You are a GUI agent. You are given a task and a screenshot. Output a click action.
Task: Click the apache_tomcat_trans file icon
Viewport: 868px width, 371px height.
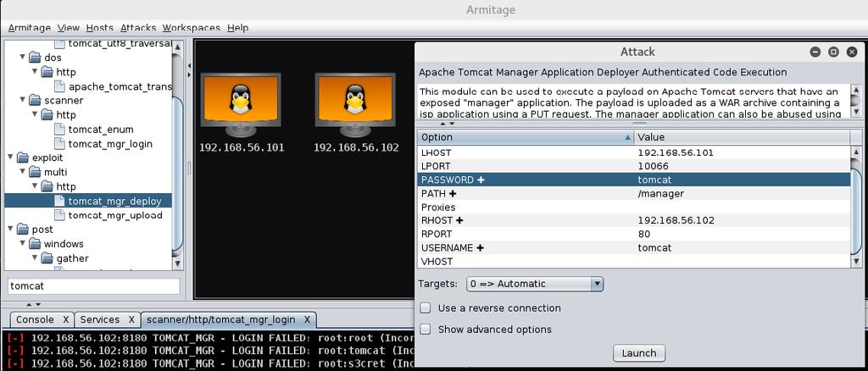[59, 86]
